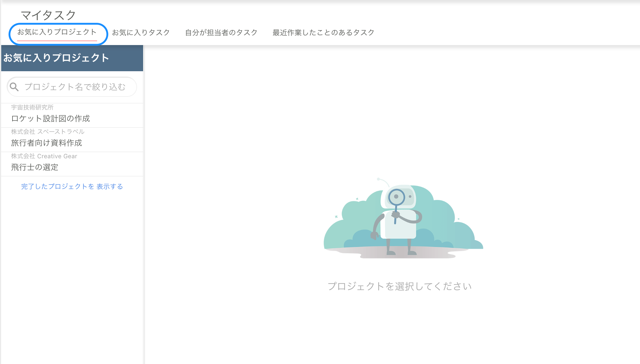Click inside プロジェクト名で絞り込む search box
The width and height of the screenshot is (640, 364).
[x=76, y=87]
